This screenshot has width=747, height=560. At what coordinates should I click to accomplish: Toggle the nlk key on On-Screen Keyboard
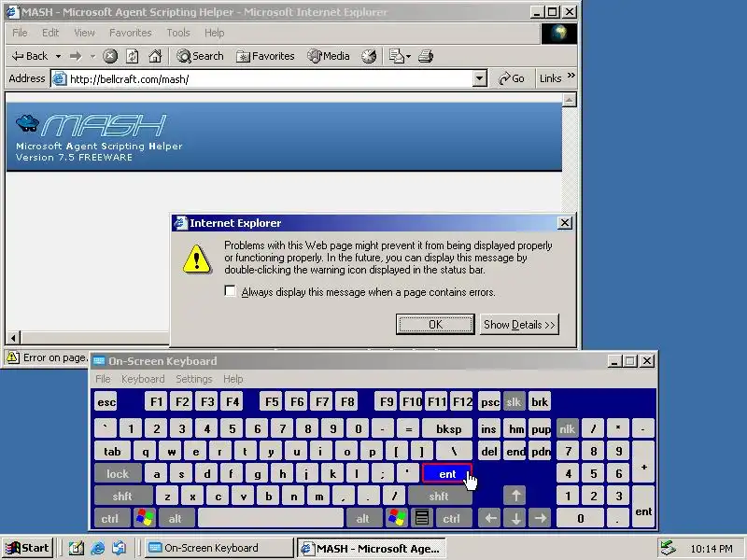(x=567, y=429)
